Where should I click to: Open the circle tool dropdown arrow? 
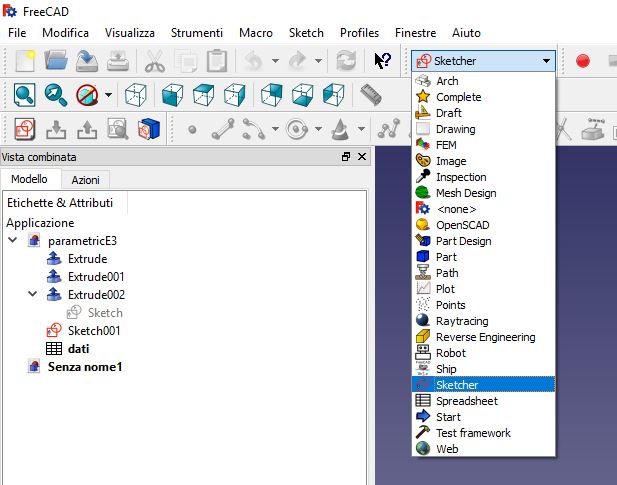(319, 129)
